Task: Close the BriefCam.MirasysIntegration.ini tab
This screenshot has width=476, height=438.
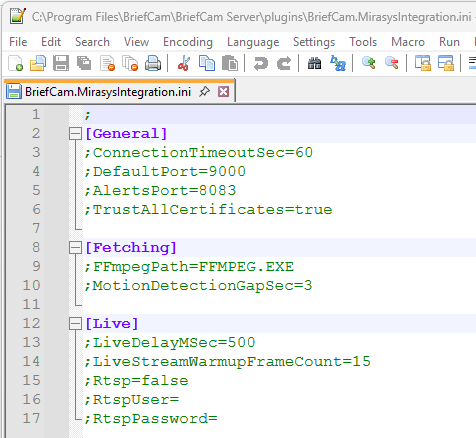Action: tap(223, 91)
